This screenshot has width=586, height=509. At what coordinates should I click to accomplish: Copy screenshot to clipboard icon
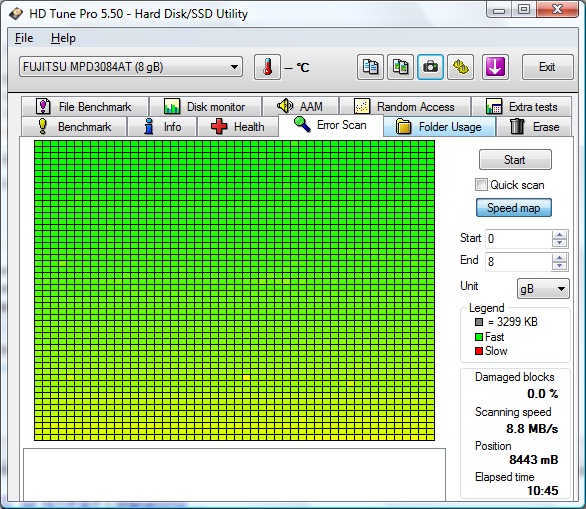click(x=400, y=67)
